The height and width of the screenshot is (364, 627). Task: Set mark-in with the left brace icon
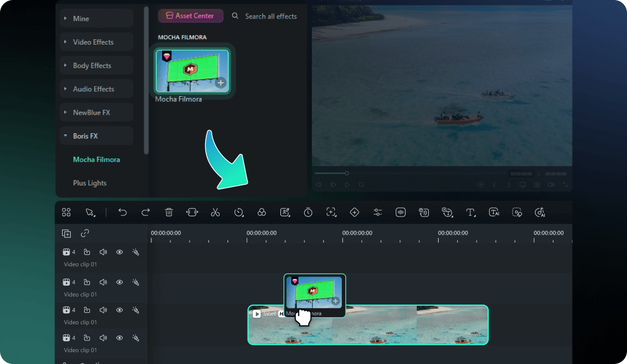coord(495,184)
